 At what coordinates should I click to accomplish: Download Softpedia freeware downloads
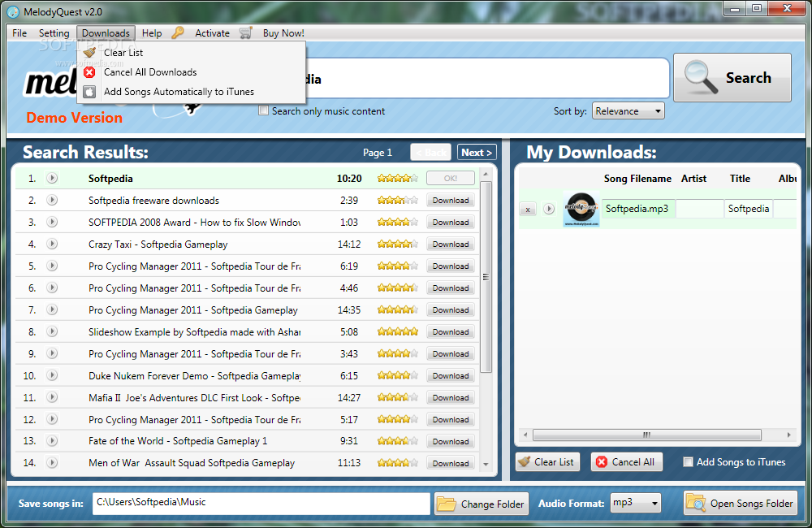451,200
